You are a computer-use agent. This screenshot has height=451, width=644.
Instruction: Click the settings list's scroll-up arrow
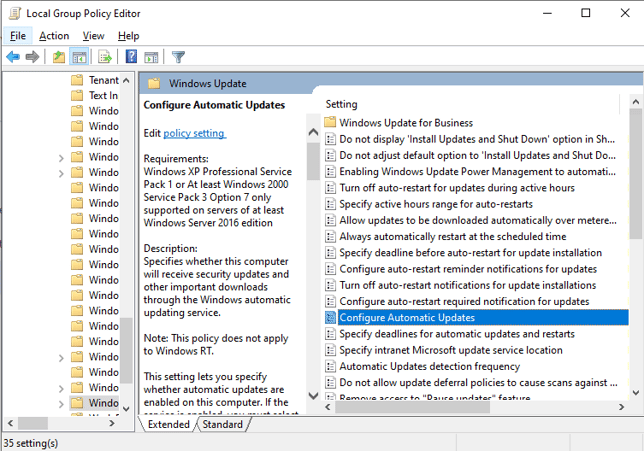636,104
